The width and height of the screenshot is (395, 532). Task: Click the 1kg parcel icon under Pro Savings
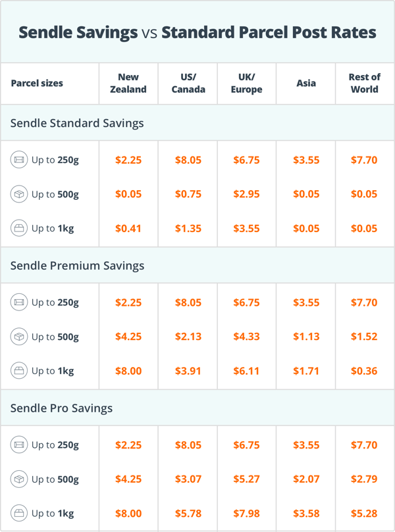(x=19, y=514)
